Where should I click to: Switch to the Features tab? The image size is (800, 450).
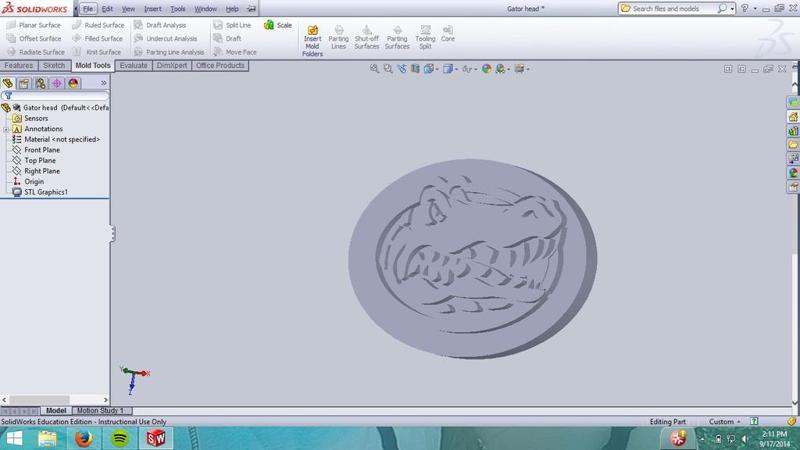pos(19,66)
